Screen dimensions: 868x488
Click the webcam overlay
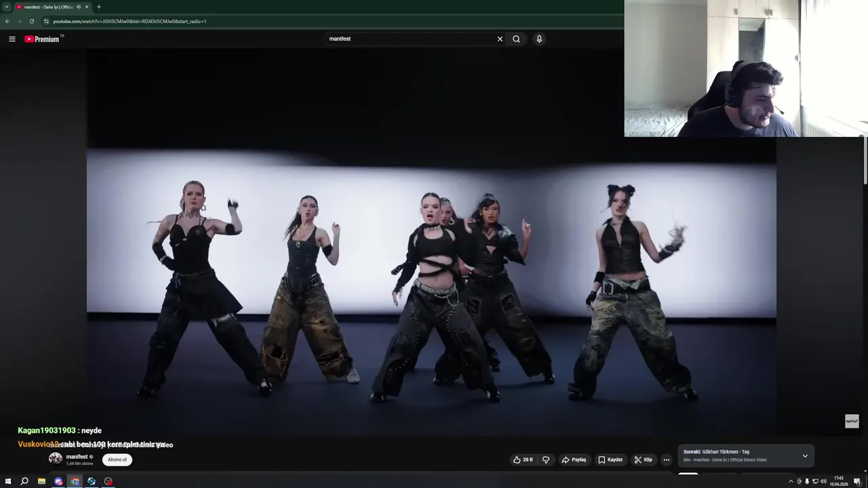click(746, 68)
